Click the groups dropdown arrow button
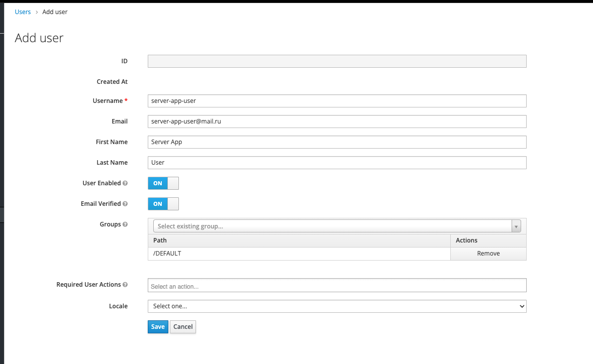Screen dimensions: 593x364 516,226
